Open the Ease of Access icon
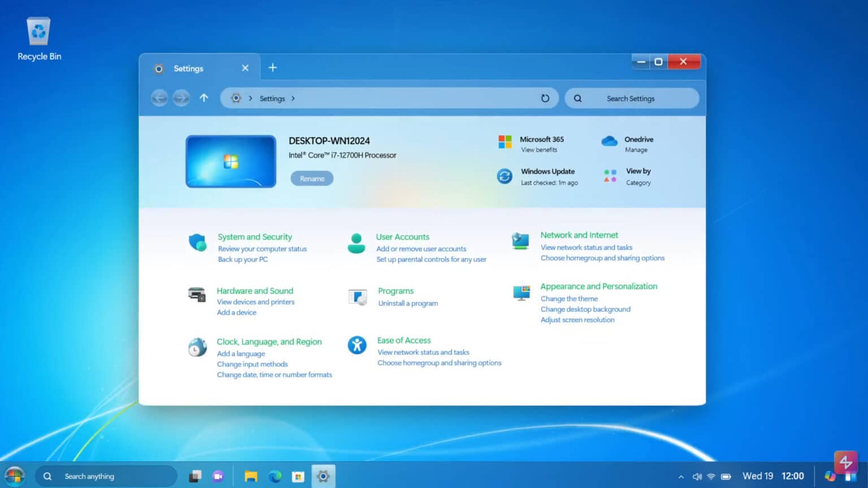 [357, 345]
